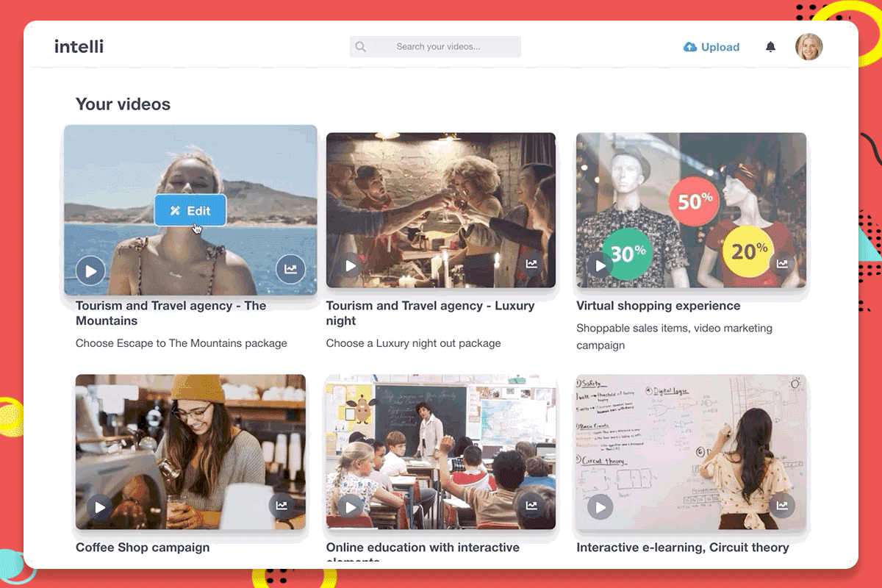Click the Edit button on Mountains video
Image resolution: width=882 pixels, height=588 pixels.
[190, 211]
